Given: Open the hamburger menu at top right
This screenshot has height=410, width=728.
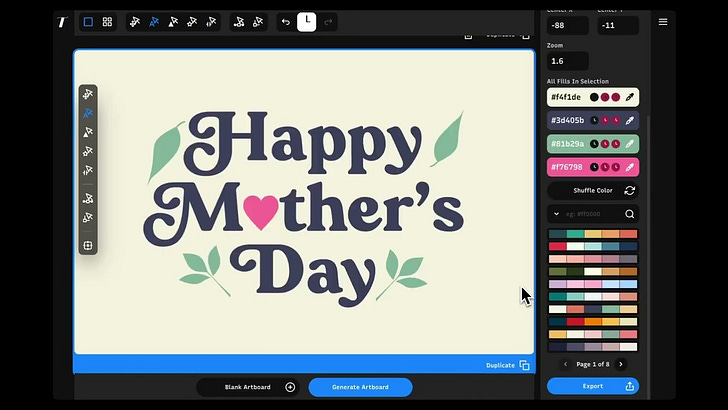Looking at the screenshot, I should [663, 22].
